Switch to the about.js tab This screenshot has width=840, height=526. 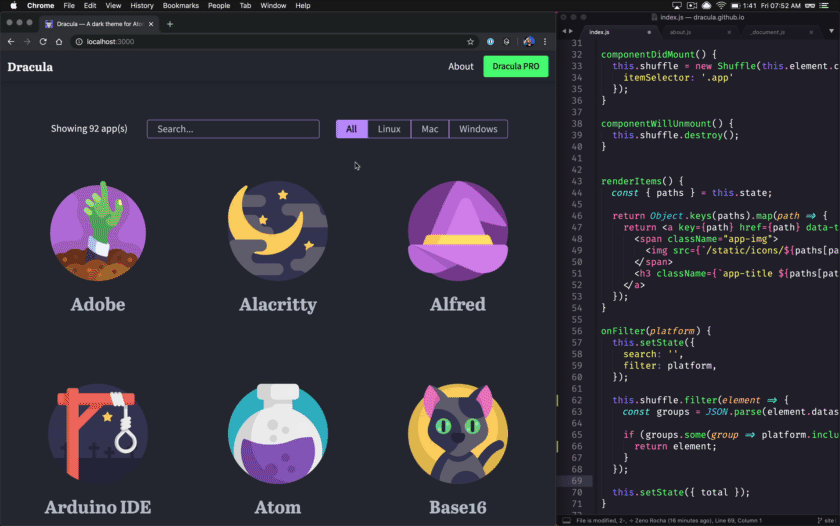(681, 32)
